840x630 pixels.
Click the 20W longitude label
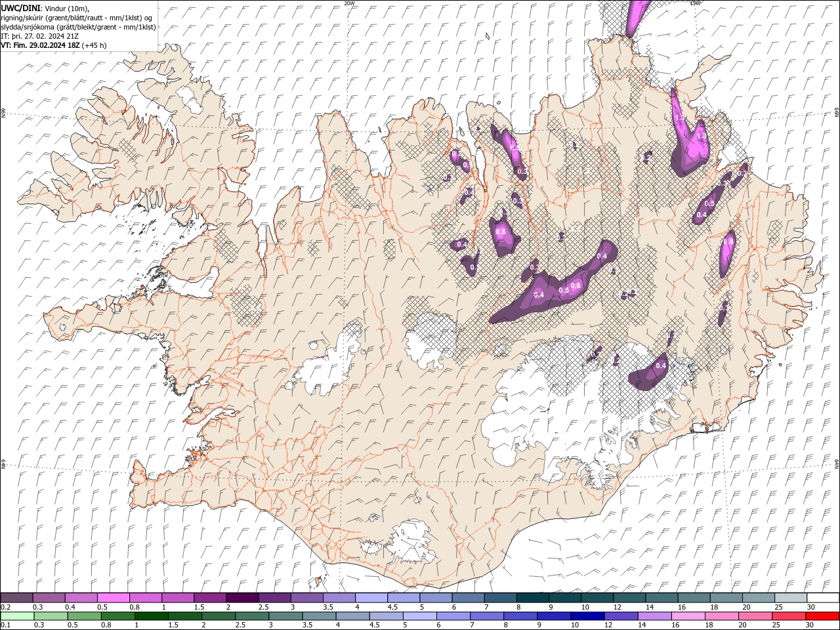pos(349,3)
